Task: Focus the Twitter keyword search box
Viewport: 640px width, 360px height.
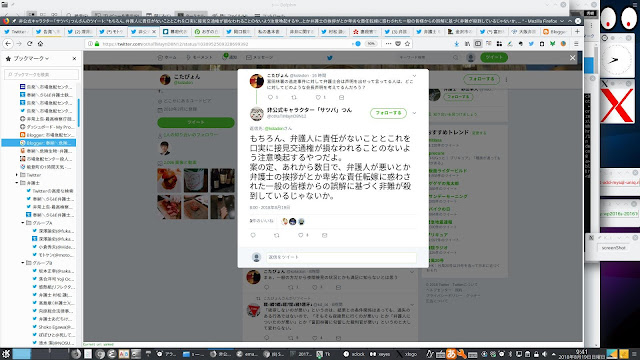Action: coord(427,58)
